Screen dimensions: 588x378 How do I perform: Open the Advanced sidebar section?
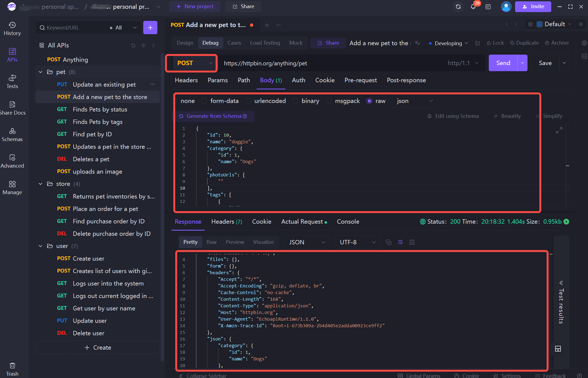[12, 161]
